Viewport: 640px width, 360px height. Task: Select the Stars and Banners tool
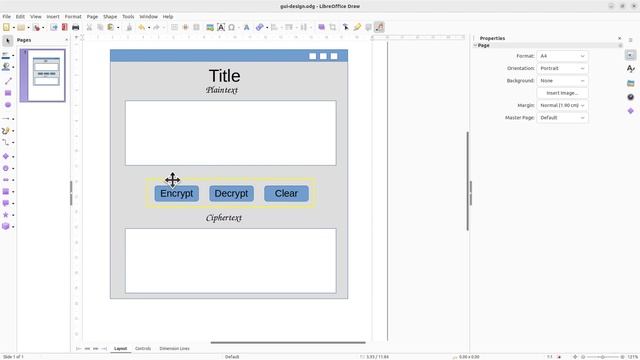tap(6, 215)
